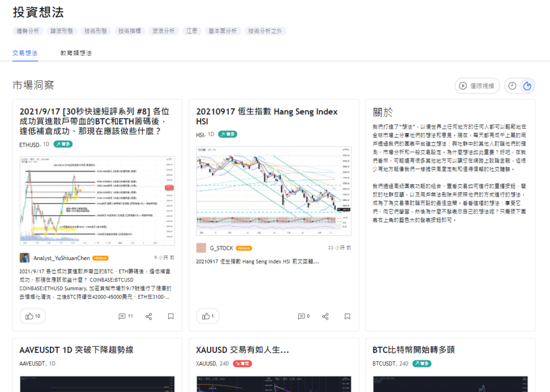Filter by 趨勢分析 tag
The image size is (550, 392).
[28, 31]
